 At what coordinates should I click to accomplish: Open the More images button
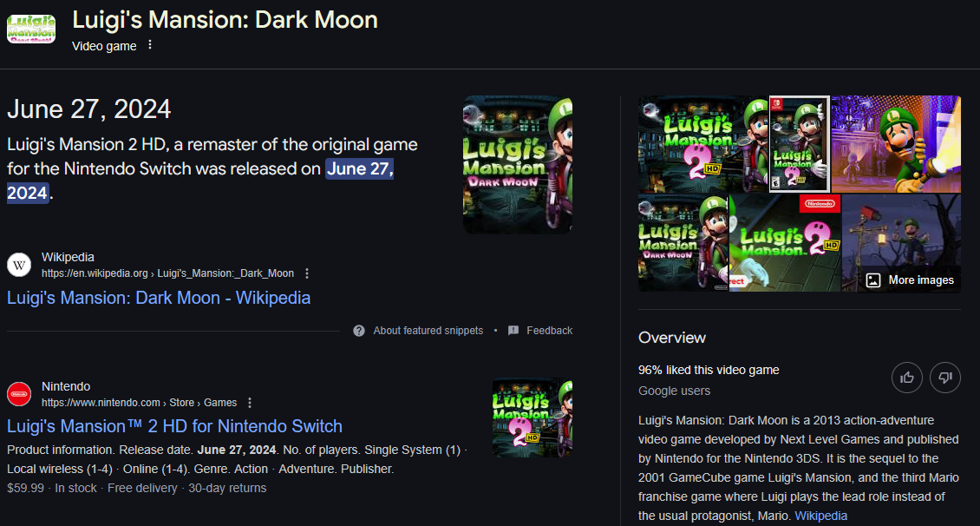[x=910, y=279]
